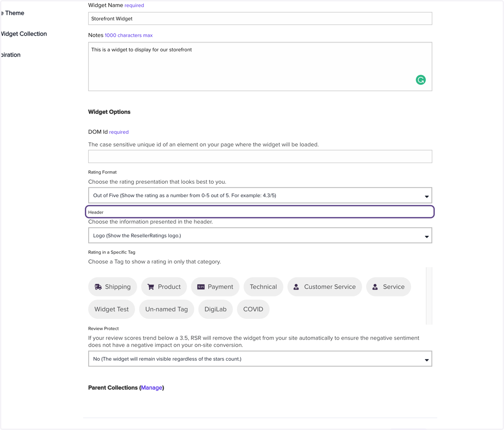The height and width of the screenshot is (430, 504).
Task: Open the Header logo dropdown
Action: click(x=260, y=235)
